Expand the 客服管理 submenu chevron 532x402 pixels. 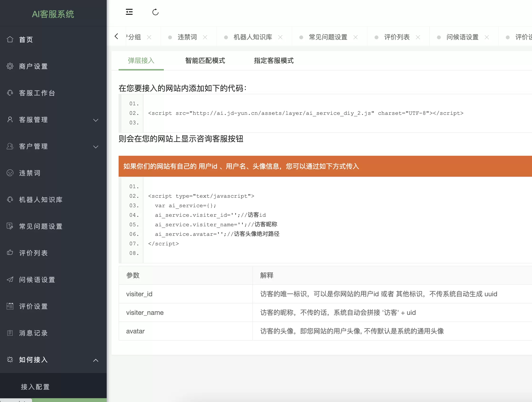(x=96, y=120)
